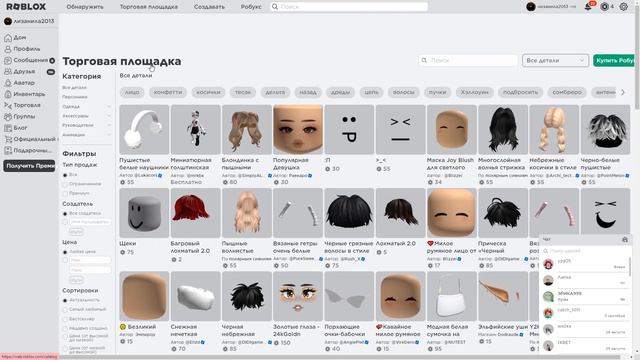Select Любая цена price option
Image resolution: width=640 pixels, height=360 pixels.
point(65,252)
